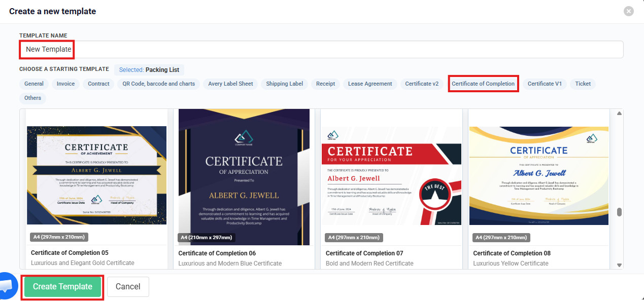The width and height of the screenshot is (644, 301).
Task: Pick Certificate of Completion 05 gold thumbnail
Action: (96, 175)
